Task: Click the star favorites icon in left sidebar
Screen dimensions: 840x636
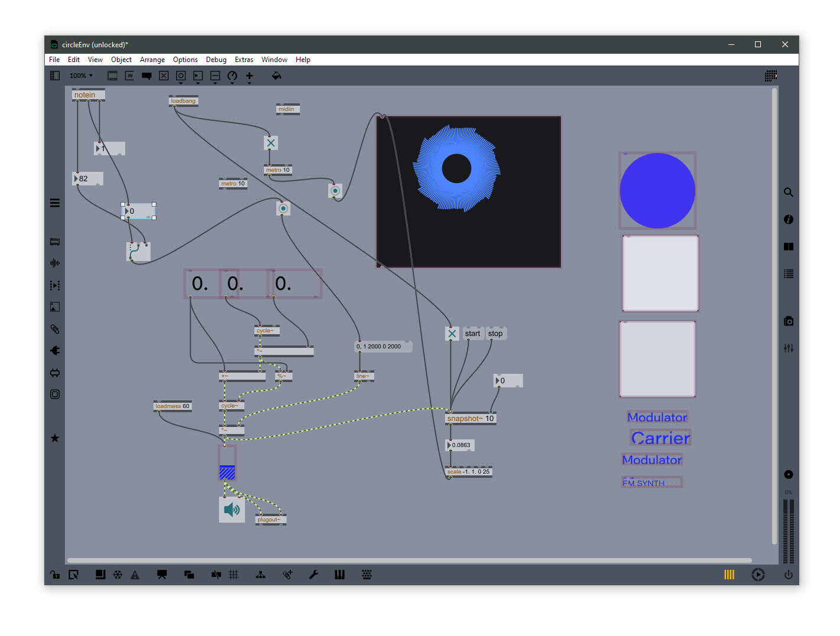Action: click(55, 438)
